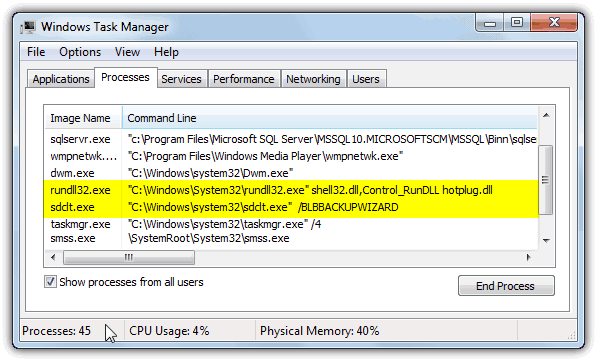Click the horizontal scrollbar left arrow
597x360 pixels.
click(53, 258)
